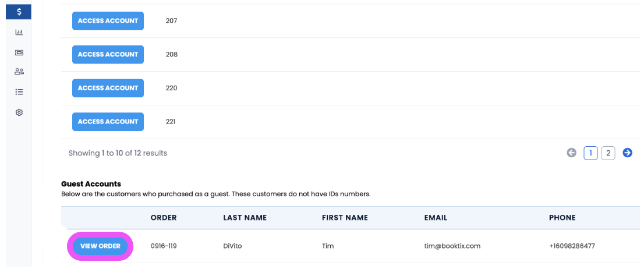
Task: Click the phone number +16098286477
Action: pyautogui.click(x=572, y=246)
